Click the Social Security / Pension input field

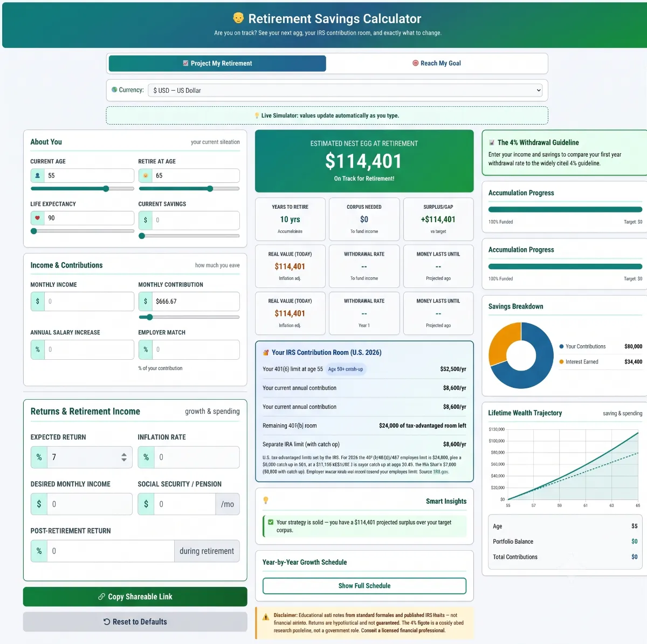[x=184, y=504]
